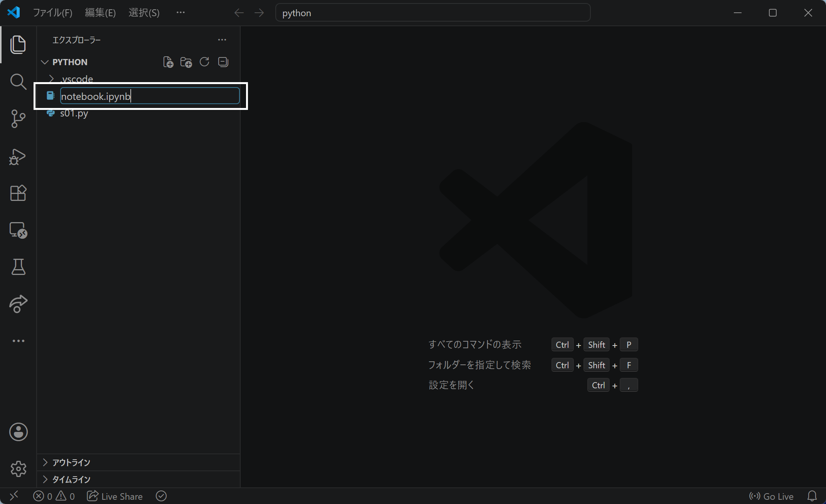Go forward with the right arrow
Viewport: 826px width, 504px height.
pyautogui.click(x=259, y=13)
